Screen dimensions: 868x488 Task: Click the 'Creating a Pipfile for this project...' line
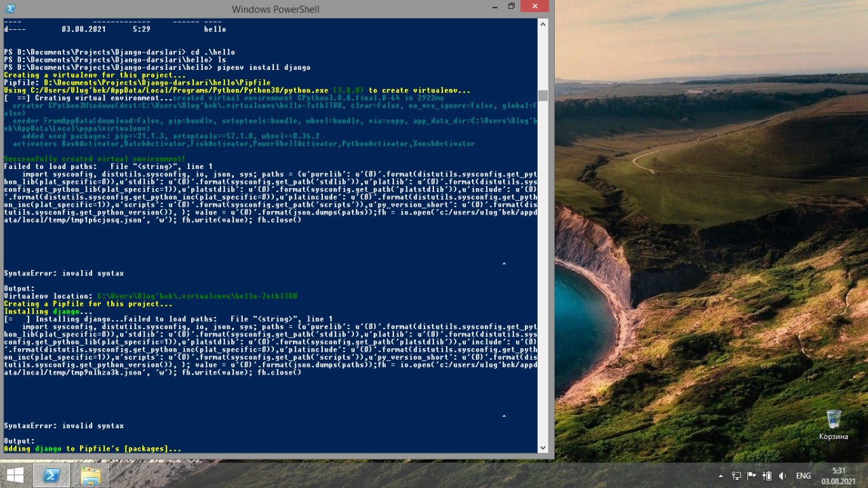[x=88, y=304]
